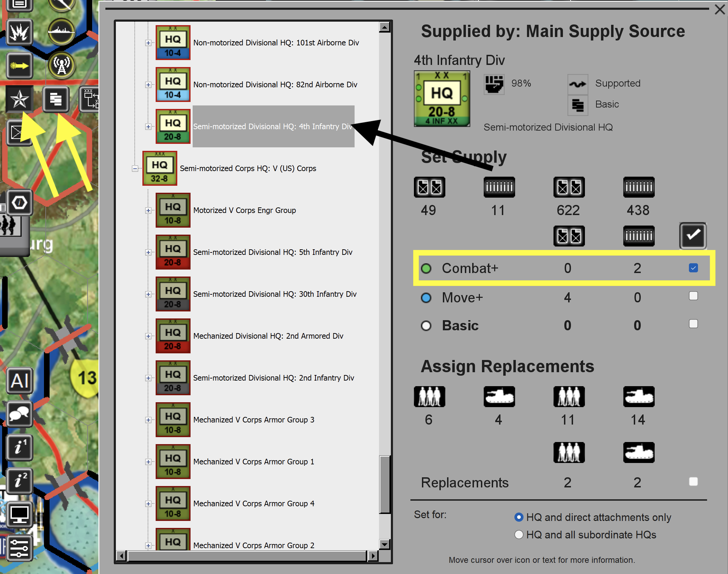Open the star commander icon
The height and width of the screenshot is (574, 728).
[x=19, y=99]
